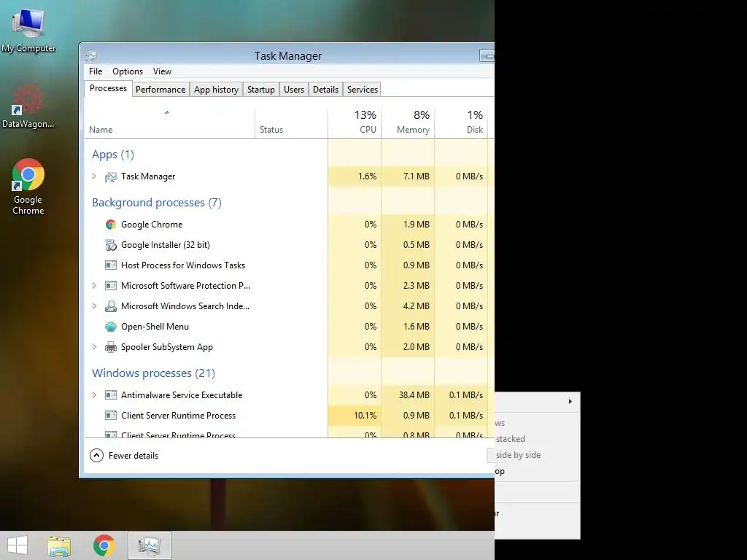
Task: Select Antimalware Service Executable name
Action: pos(182,395)
